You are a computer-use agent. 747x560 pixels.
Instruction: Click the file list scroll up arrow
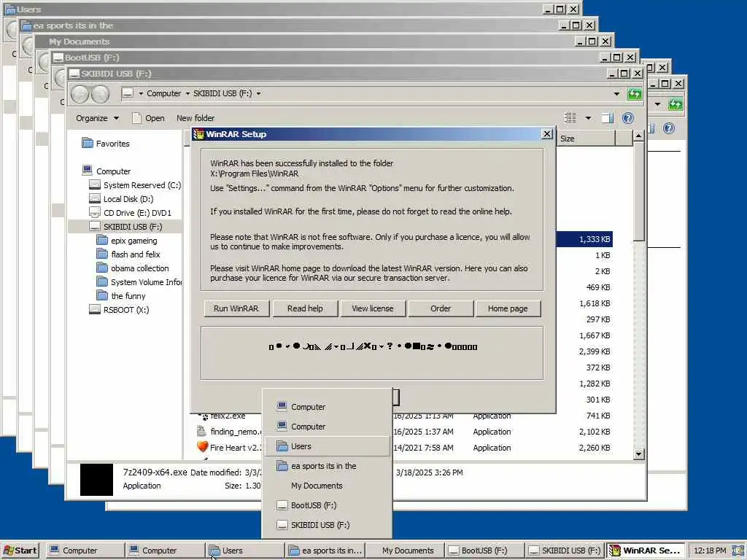click(x=639, y=136)
